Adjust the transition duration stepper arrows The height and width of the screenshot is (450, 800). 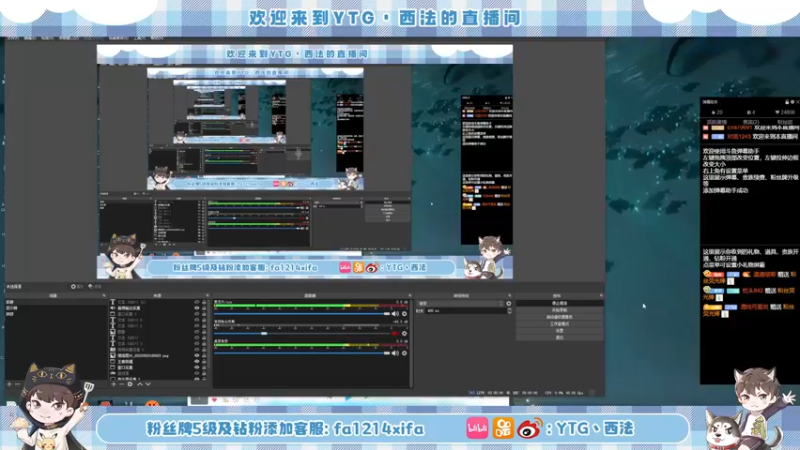[x=510, y=311]
